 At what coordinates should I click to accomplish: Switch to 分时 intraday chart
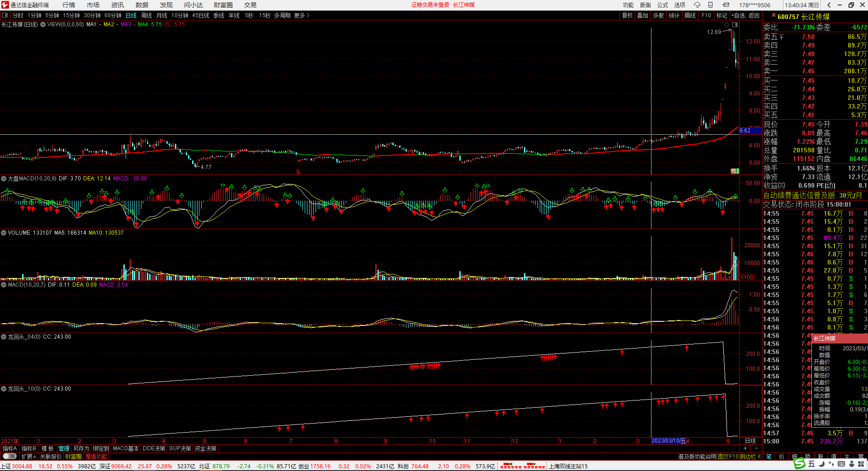point(18,15)
